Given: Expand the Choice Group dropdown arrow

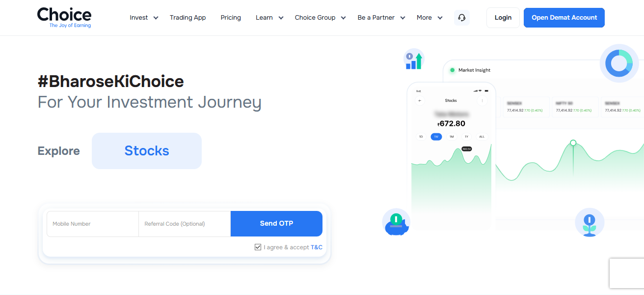Looking at the screenshot, I should (343, 18).
